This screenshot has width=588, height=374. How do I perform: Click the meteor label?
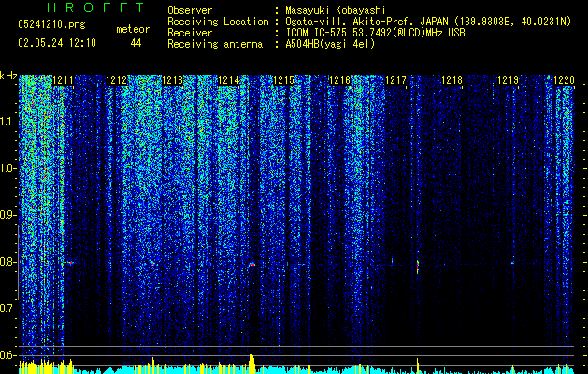coord(133,29)
